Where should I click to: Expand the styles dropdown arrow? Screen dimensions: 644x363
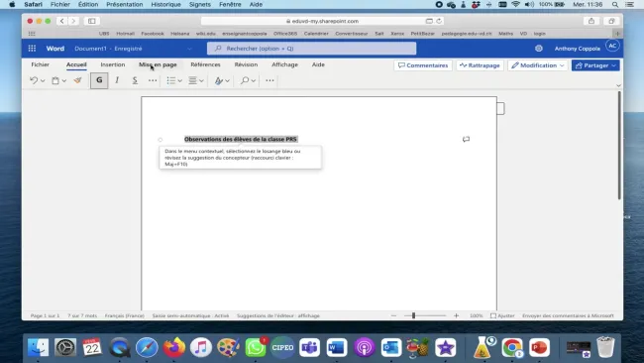coord(227,81)
